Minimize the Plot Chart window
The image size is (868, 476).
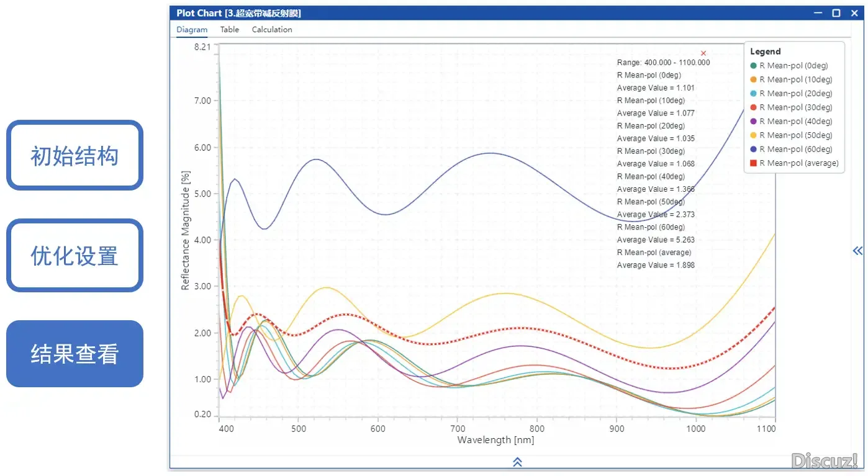click(820, 13)
